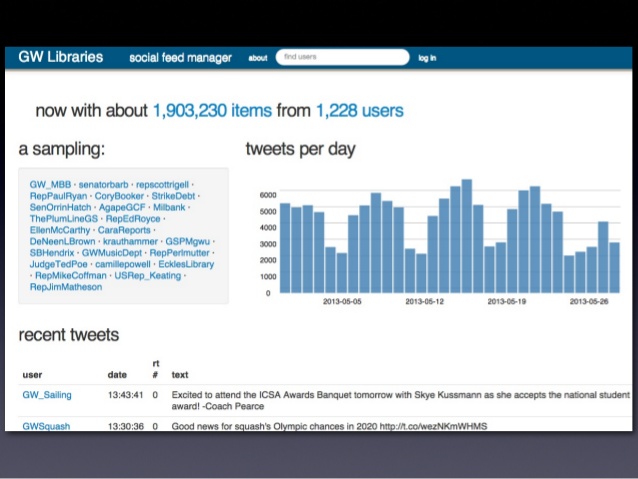Click the user column header
Image resolution: width=638 pixels, height=479 pixels.
[32, 375]
